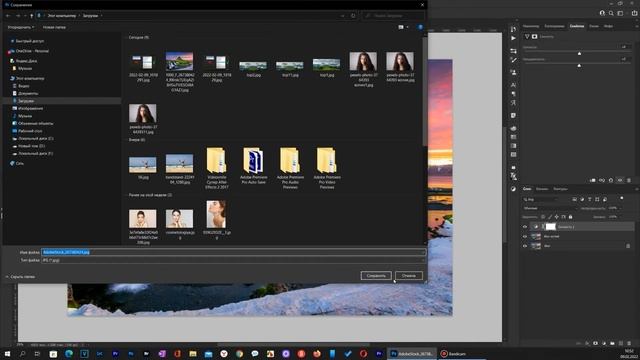Open workspace switcher icon top right
640x360 pixels.
[620, 13]
